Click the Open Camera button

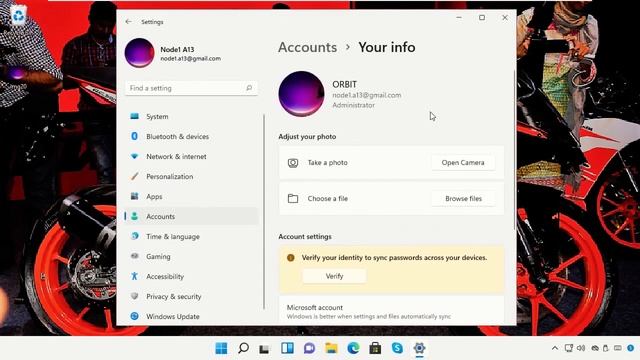pyautogui.click(x=463, y=162)
